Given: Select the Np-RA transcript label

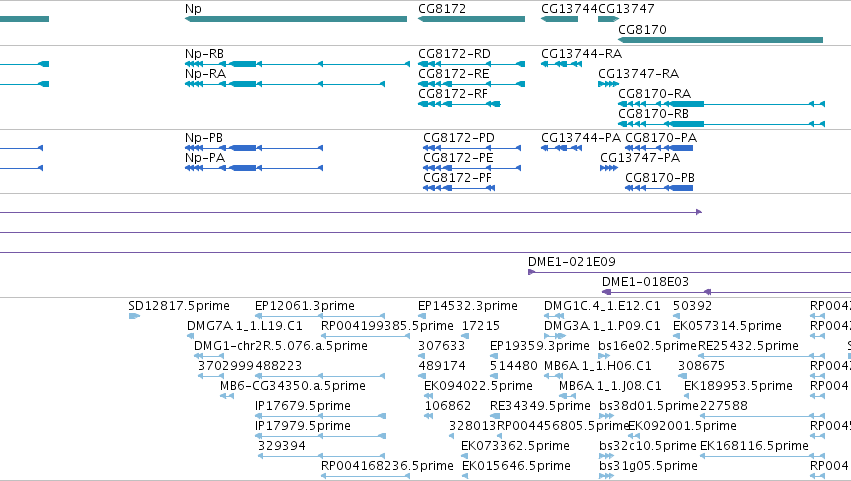Looking at the screenshot, I should (205, 74).
